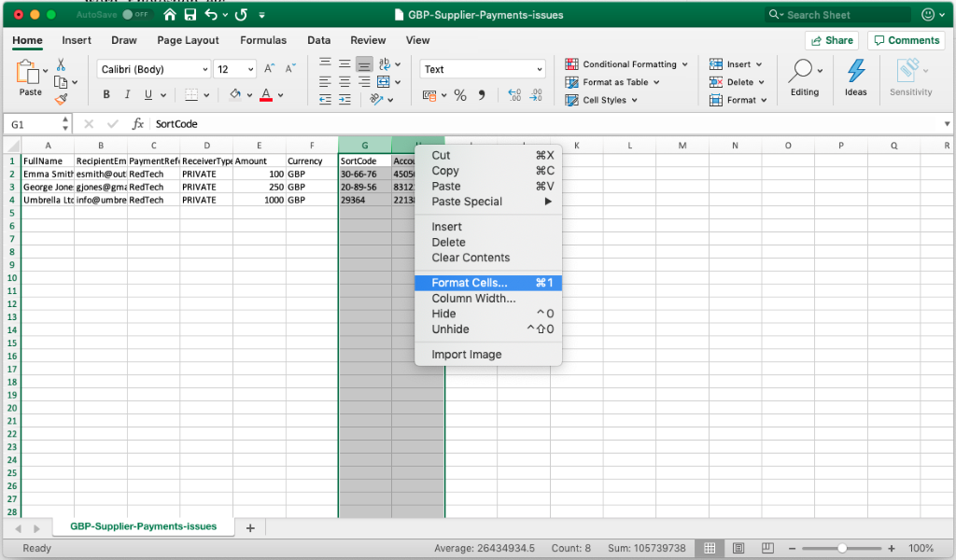The image size is (956, 560).
Task: Switch to Normal view in status bar
Action: point(710,548)
